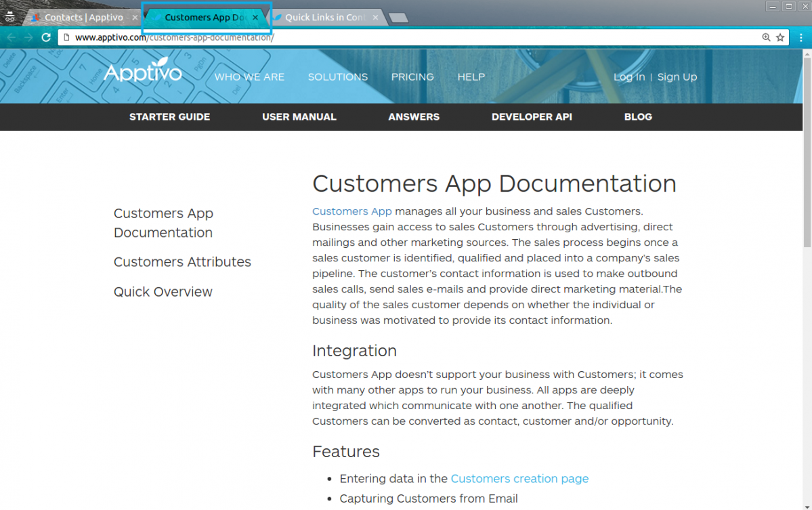Click the scrollbar down arrow
Screen dimensions: 812x510
pos(807,507)
